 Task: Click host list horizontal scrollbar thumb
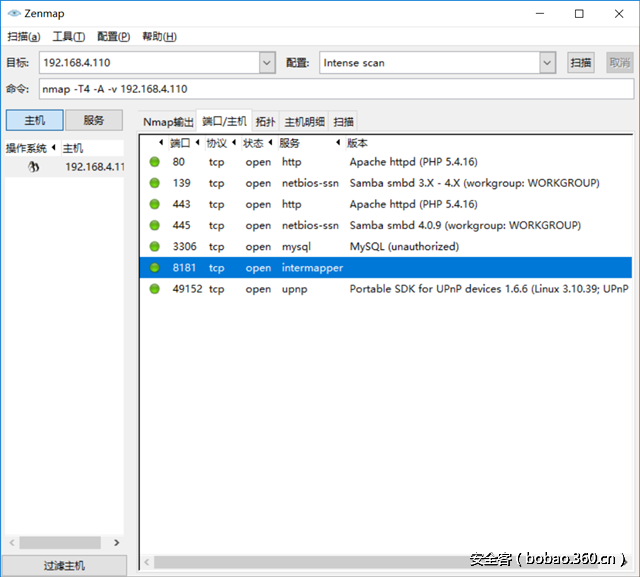[60, 543]
